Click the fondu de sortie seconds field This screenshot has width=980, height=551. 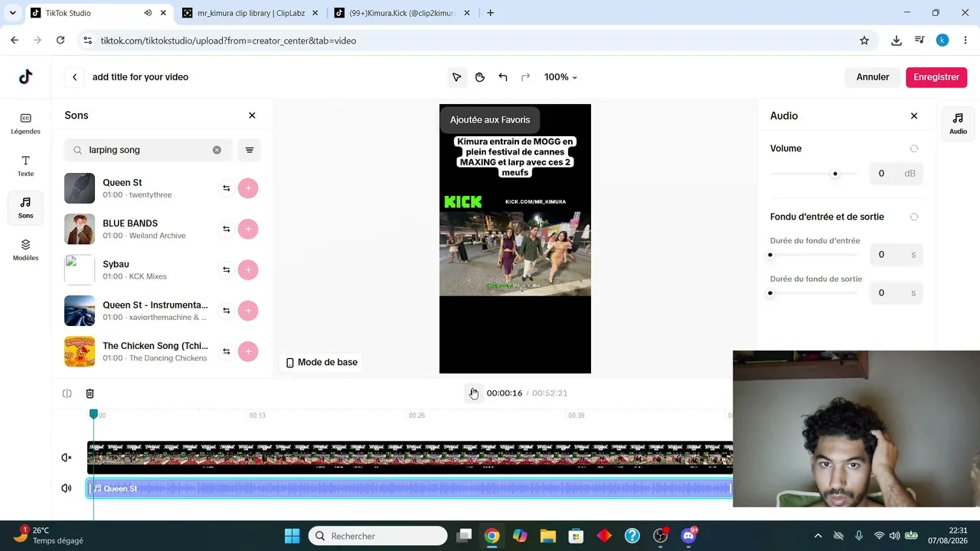coord(896,293)
